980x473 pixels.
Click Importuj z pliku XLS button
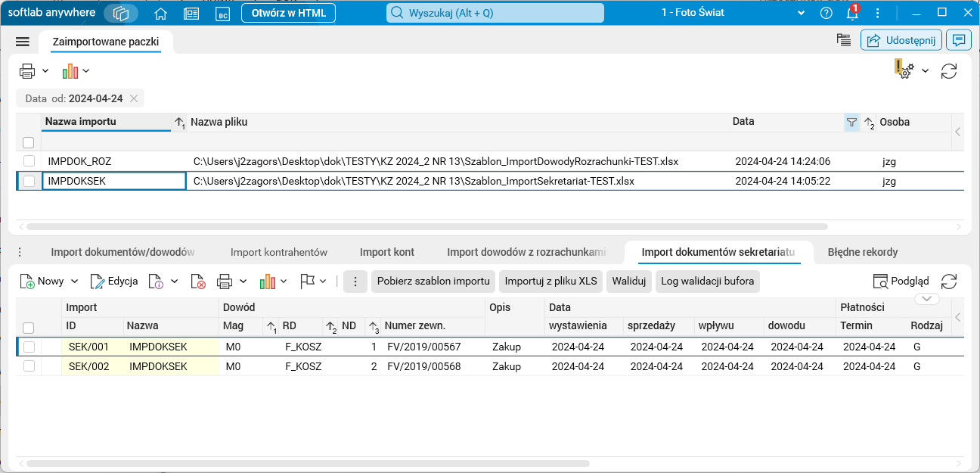click(550, 282)
